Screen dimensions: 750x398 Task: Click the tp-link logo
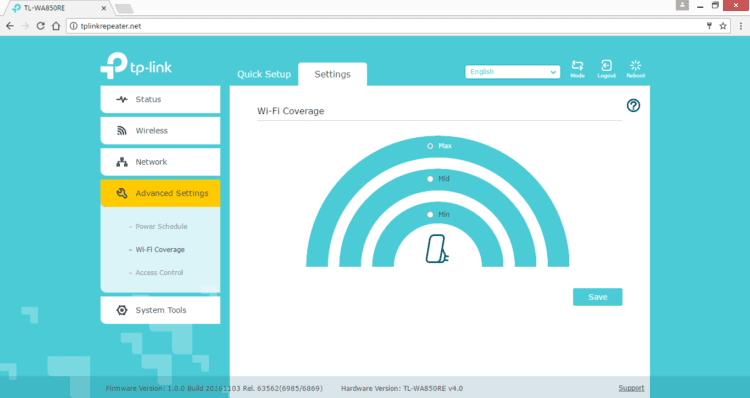136,66
